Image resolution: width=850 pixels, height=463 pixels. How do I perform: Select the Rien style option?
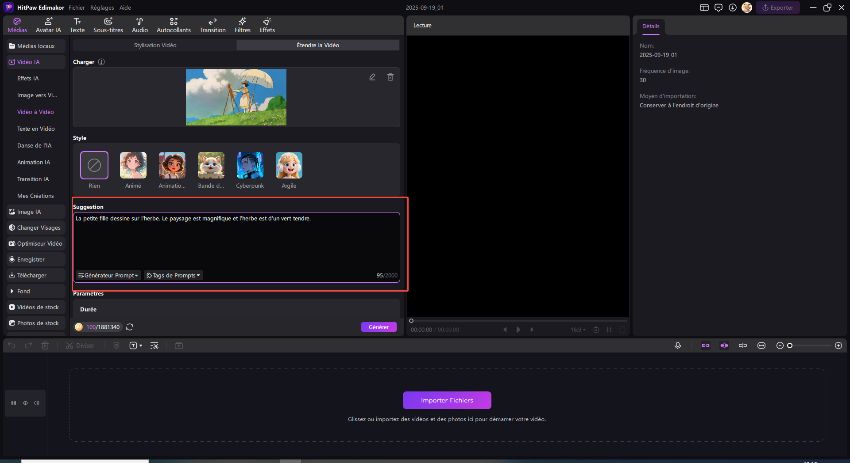(94, 165)
